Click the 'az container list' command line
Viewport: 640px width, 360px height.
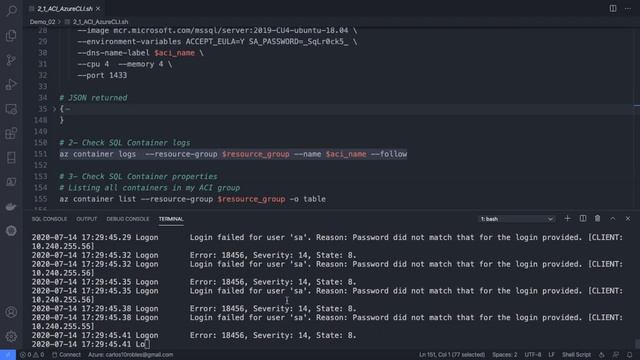pos(193,199)
